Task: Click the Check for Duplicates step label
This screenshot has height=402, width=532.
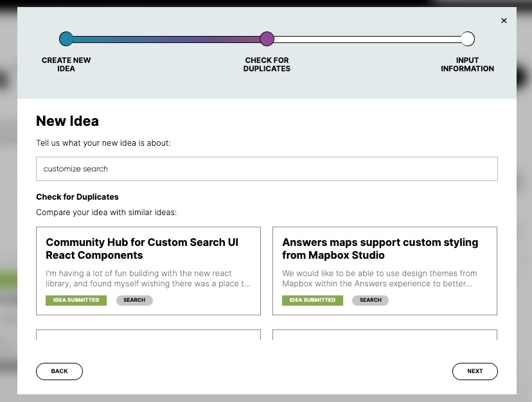Action: (267, 64)
